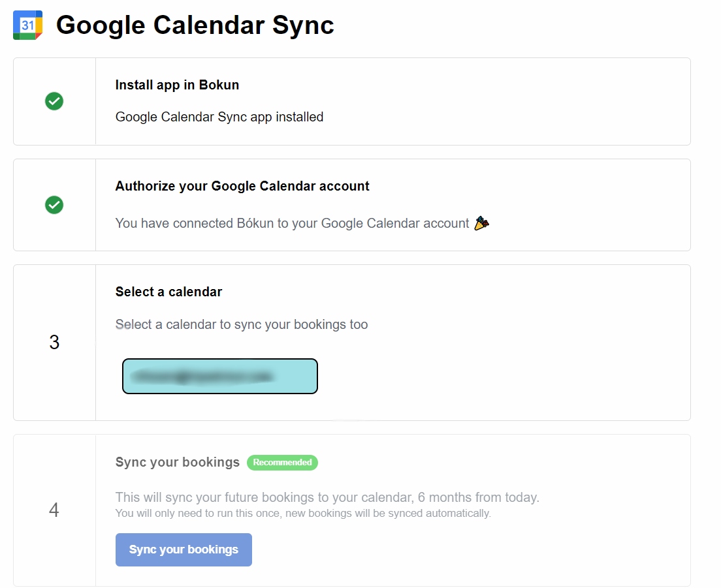
Task: Click the green Recommended badge
Action: click(x=282, y=462)
